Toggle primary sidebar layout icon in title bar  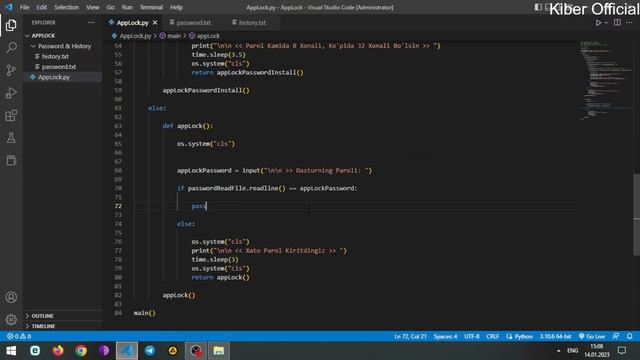[538, 7]
